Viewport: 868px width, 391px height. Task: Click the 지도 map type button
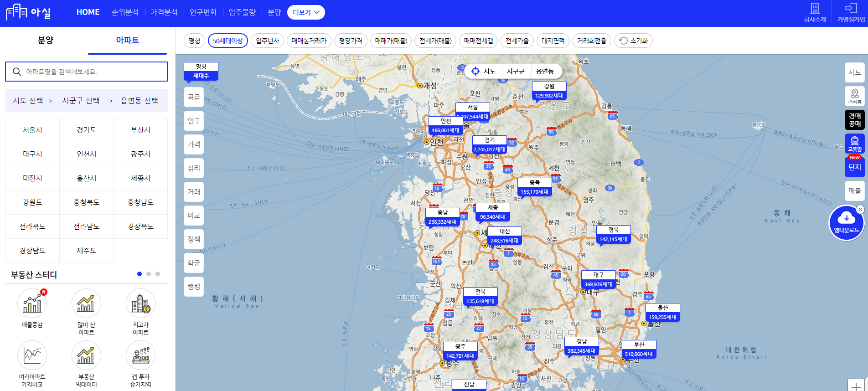click(x=855, y=72)
